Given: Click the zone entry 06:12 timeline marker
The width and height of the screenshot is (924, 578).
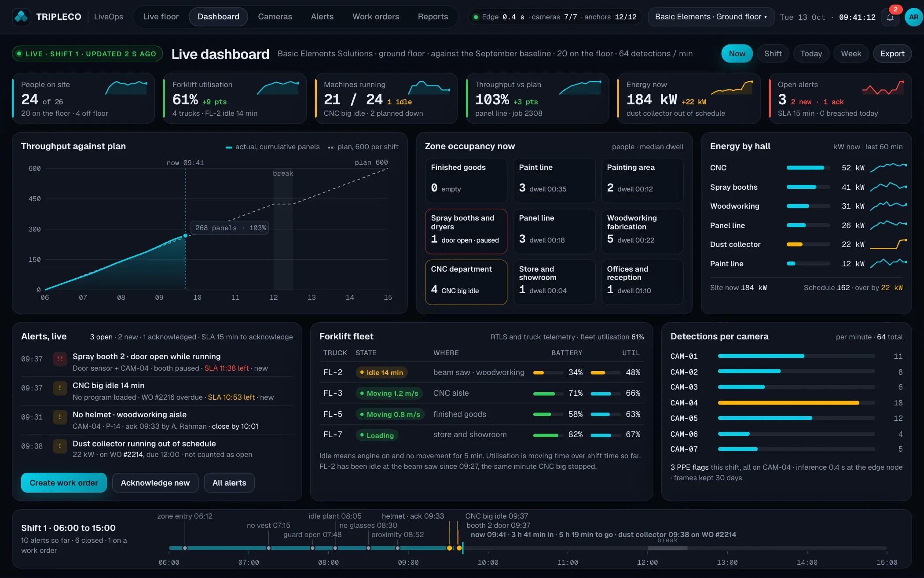Looking at the screenshot, I should pos(185,548).
